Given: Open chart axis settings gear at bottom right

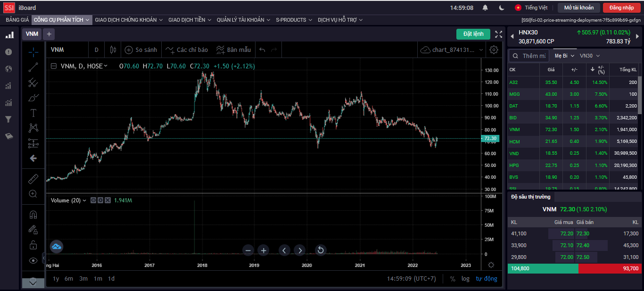Looking at the screenshot, I should coord(491,265).
